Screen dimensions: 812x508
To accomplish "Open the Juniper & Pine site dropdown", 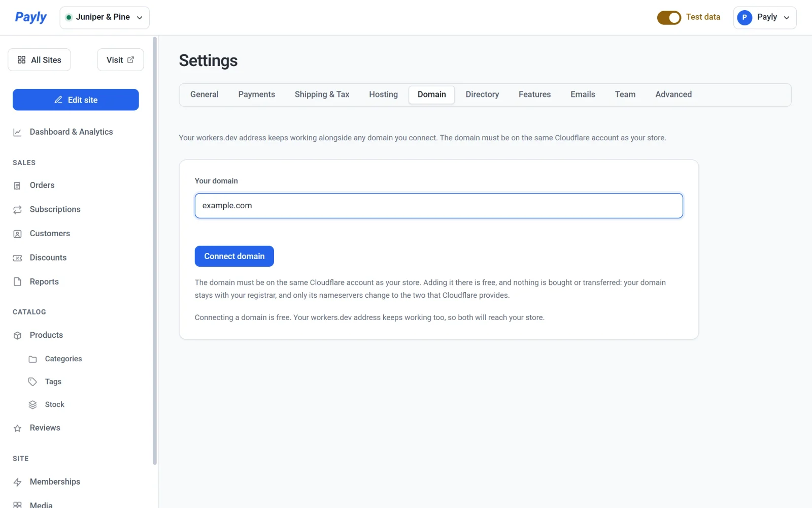I will click(105, 17).
